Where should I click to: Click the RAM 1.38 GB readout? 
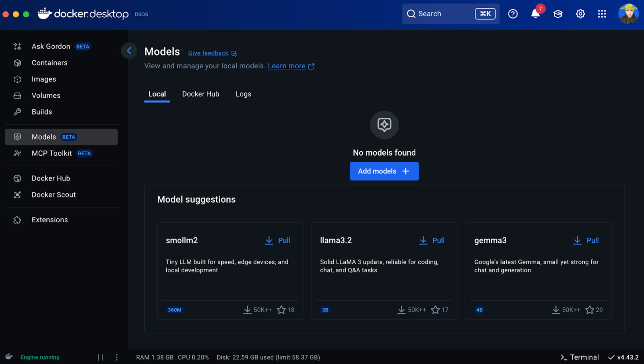click(x=155, y=357)
